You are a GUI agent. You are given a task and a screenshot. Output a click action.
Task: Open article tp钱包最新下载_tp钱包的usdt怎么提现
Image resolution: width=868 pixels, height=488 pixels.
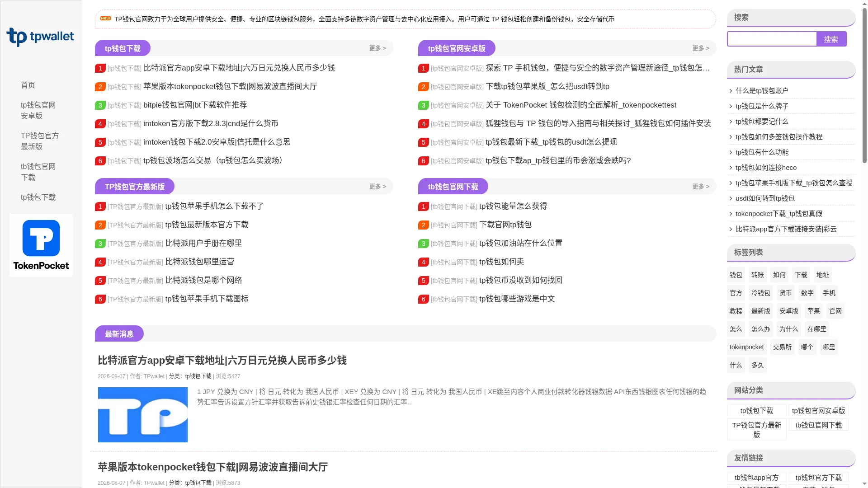click(x=551, y=142)
